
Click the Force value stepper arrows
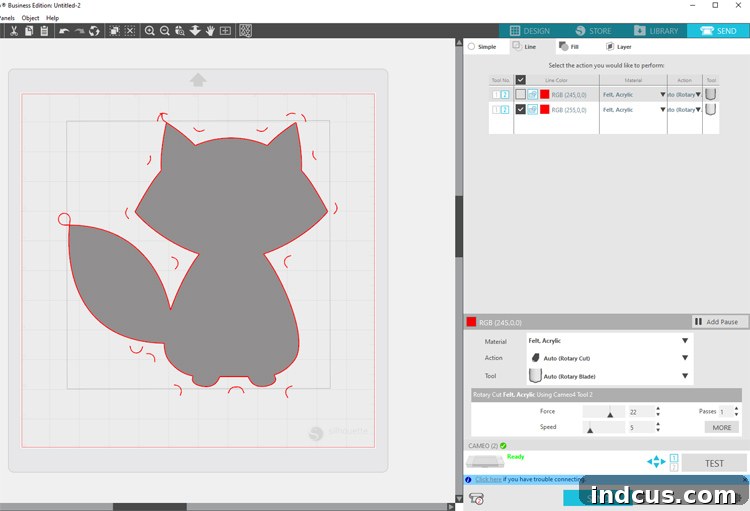[x=658, y=411]
